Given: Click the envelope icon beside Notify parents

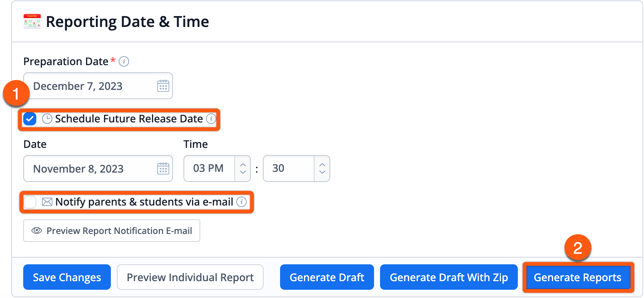Looking at the screenshot, I should (x=47, y=202).
